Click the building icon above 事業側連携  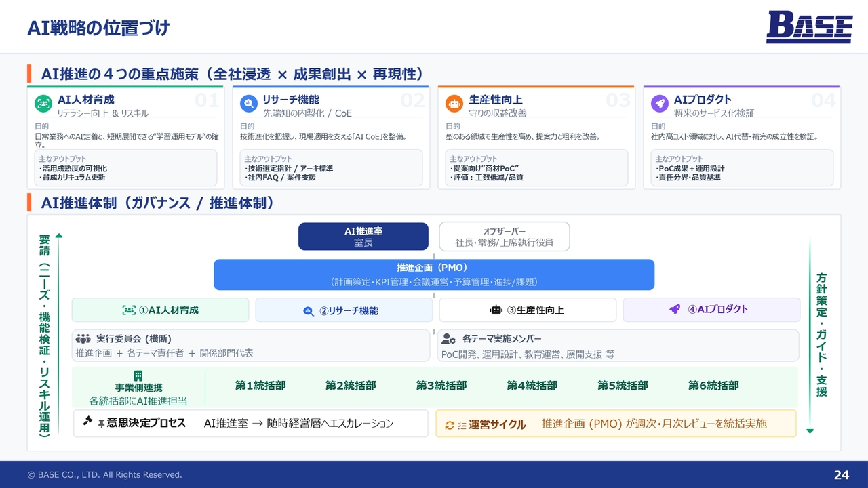(x=138, y=375)
